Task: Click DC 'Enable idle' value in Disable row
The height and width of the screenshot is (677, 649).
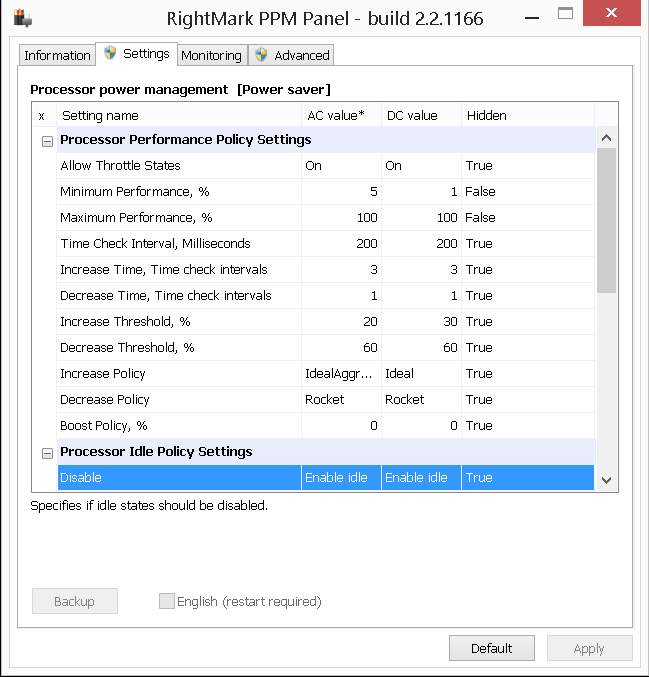Action: pyautogui.click(x=421, y=478)
